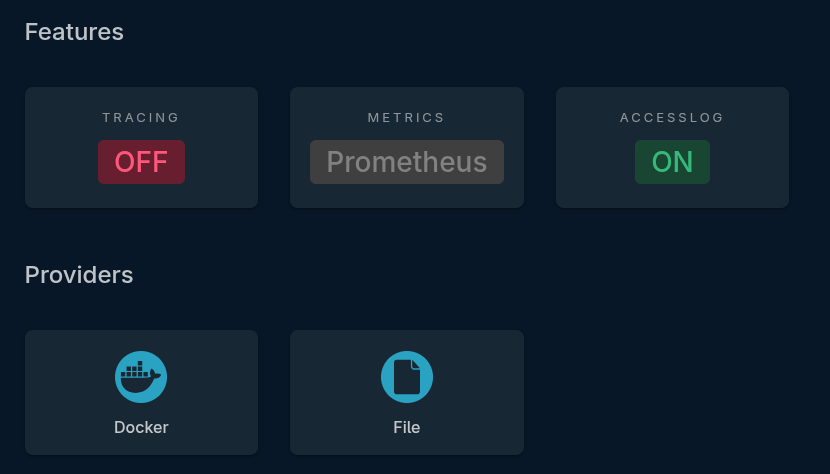Click the Providers section heading
This screenshot has height=474, width=830.
(79, 275)
